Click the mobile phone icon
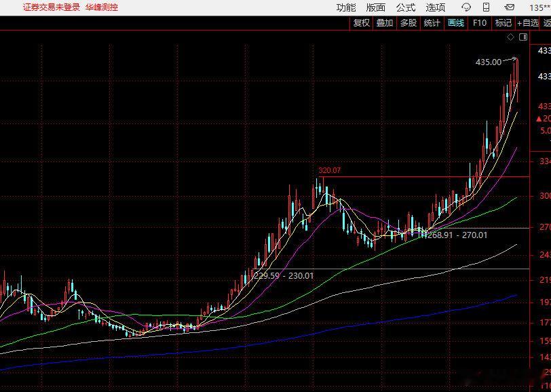The image size is (551, 392). pos(487,7)
